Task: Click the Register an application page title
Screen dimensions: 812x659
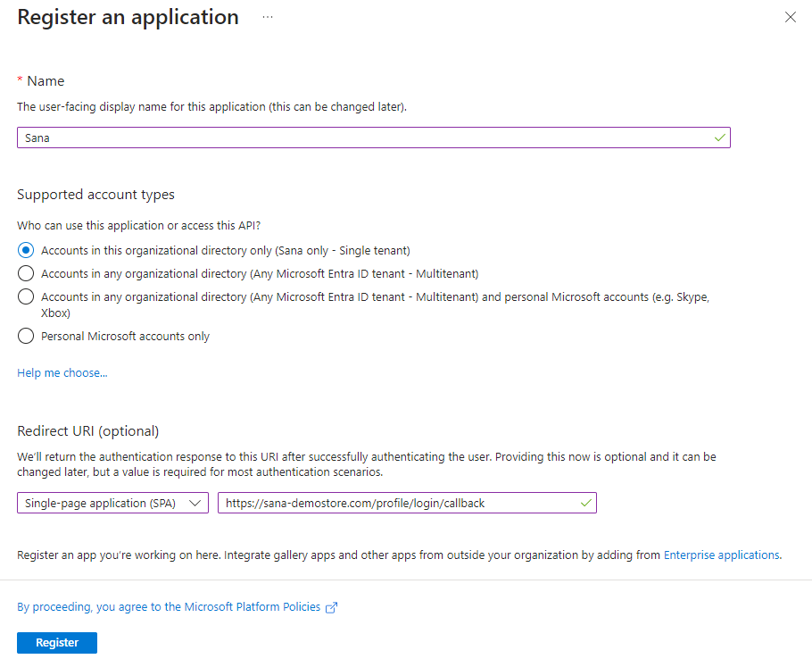Action: (128, 17)
